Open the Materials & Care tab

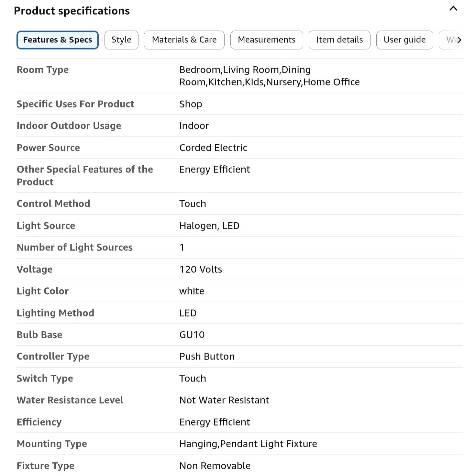(x=184, y=40)
